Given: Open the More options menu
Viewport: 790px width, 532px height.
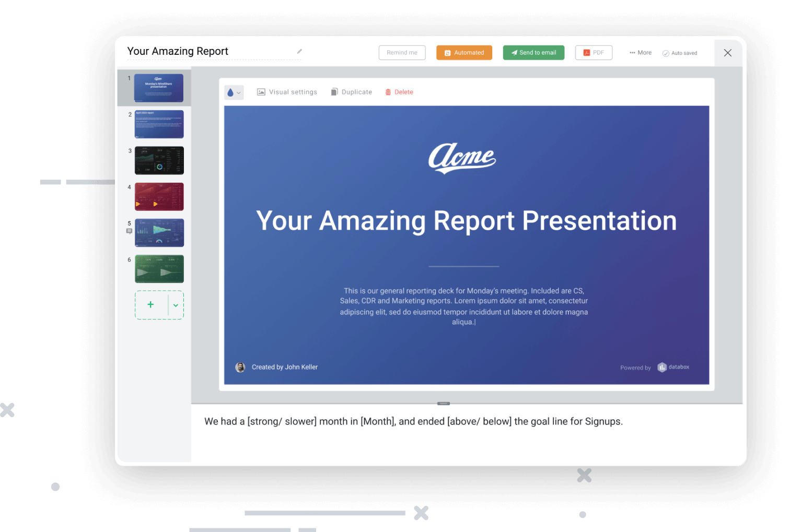Looking at the screenshot, I should (x=640, y=52).
